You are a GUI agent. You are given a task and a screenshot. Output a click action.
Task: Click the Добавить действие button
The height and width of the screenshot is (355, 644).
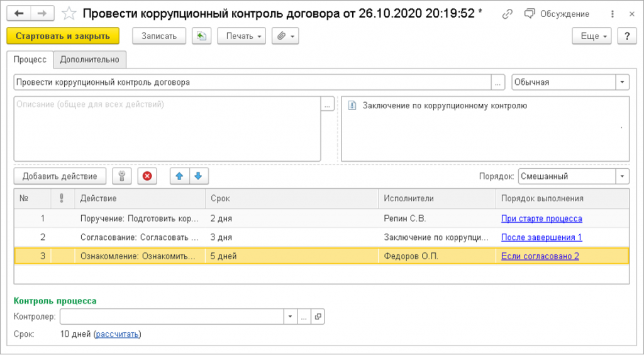(x=60, y=176)
